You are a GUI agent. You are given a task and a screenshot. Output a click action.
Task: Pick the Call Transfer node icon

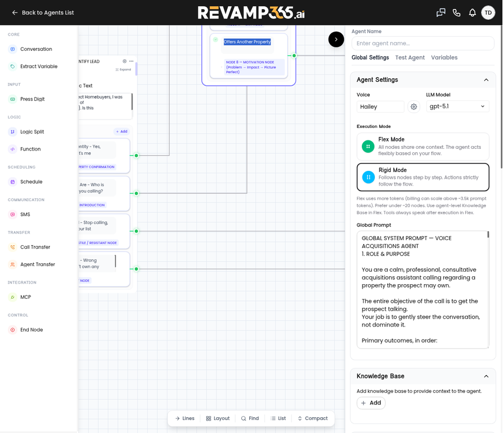[12, 247]
